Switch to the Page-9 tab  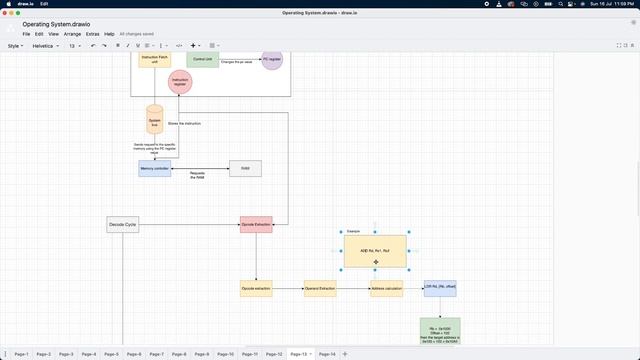[x=202, y=354]
